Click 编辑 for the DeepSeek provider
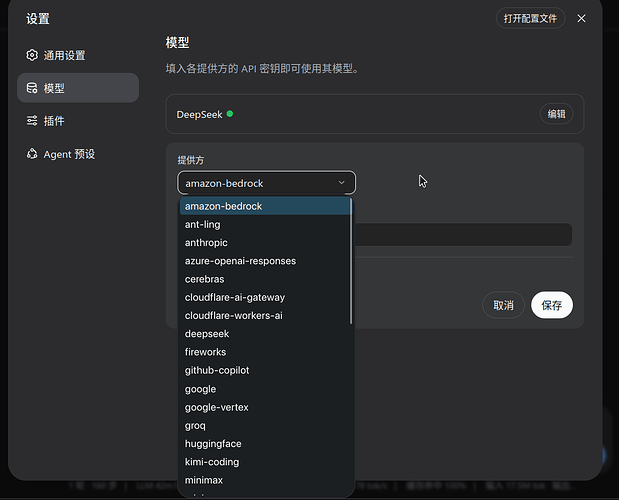Viewport: 619px width, 500px height. (556, 114)
